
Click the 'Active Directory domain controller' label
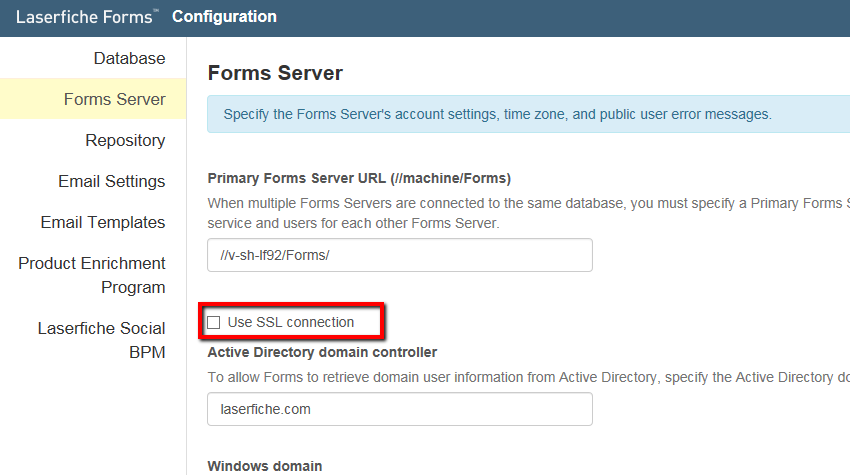(322, 352)
